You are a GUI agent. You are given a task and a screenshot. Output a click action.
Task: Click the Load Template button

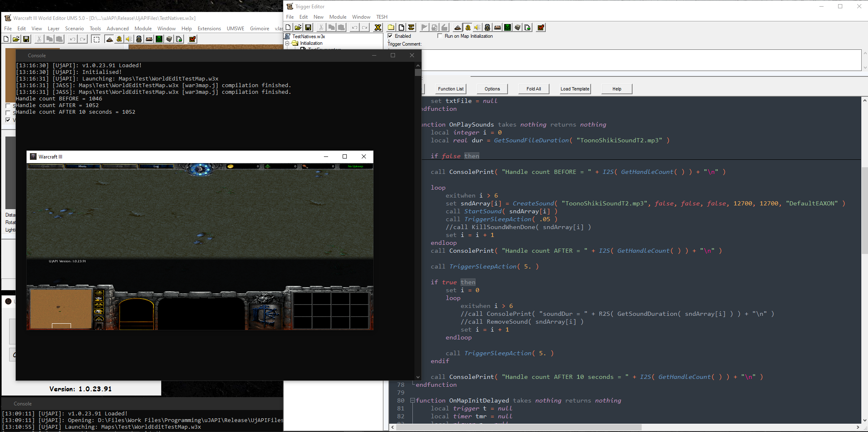[x=575, y=89]
